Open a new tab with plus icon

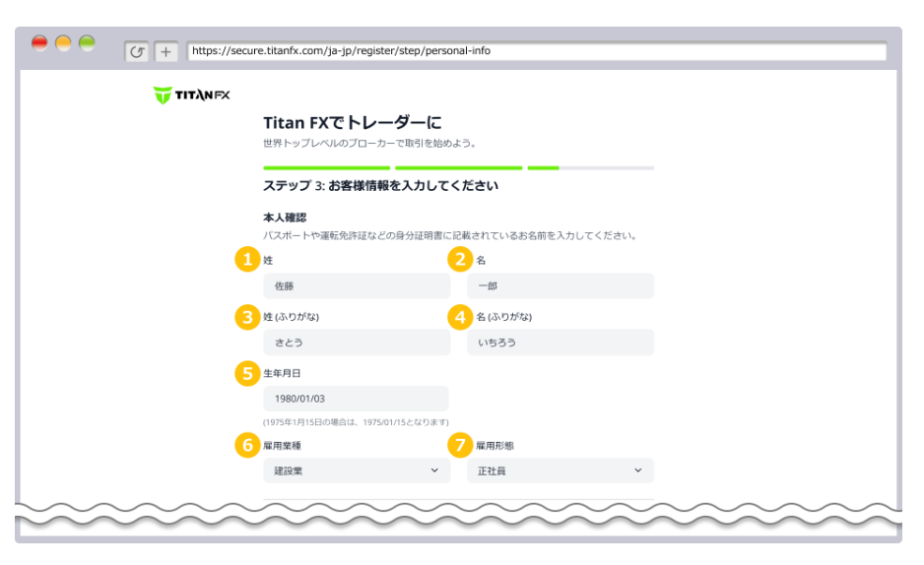tap(166, 52)
